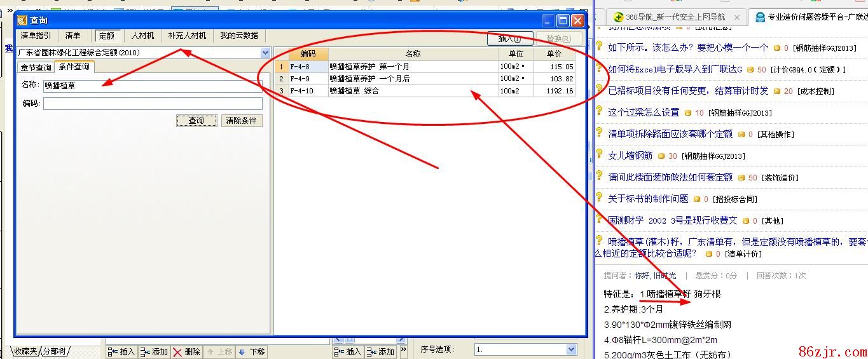Click the left 添加 toolbar icon

point(145,352)
